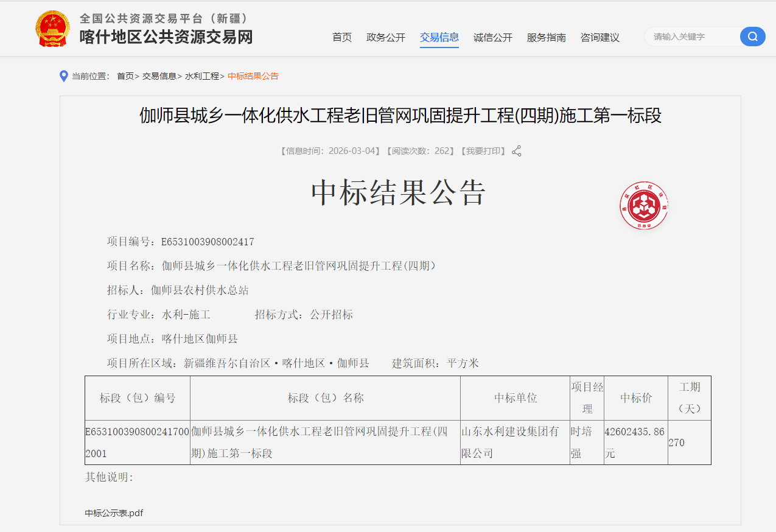Screen dimensions: 776x532
Task: Visit the 咨询建议 page
Action: click(600, 37)
